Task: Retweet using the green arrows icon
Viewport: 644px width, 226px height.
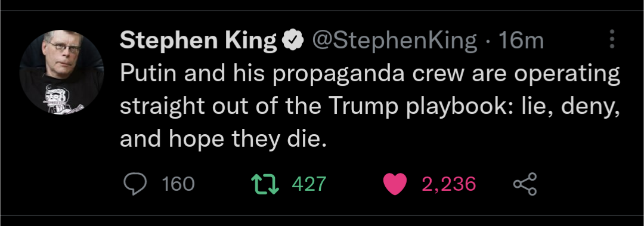Action: pyautogui.click(x=265, y=184)
